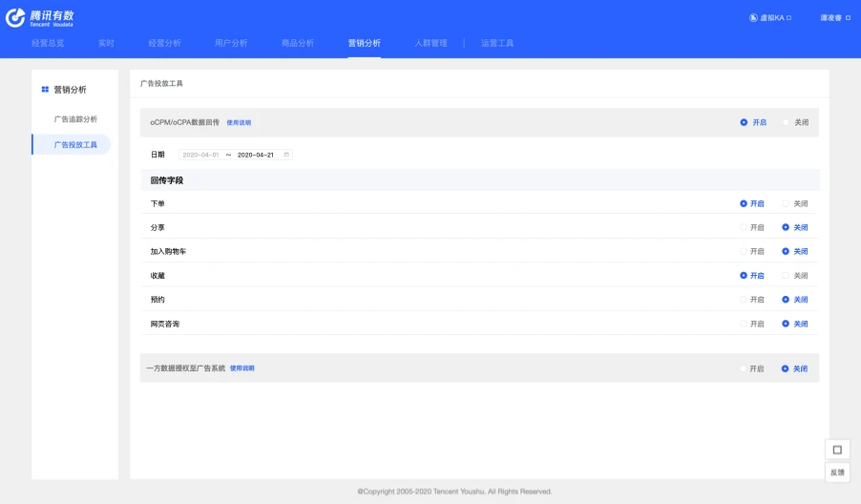Enable 分享 by selecting 开启
This screenshot has height=504, width=861.
(744, 228)
